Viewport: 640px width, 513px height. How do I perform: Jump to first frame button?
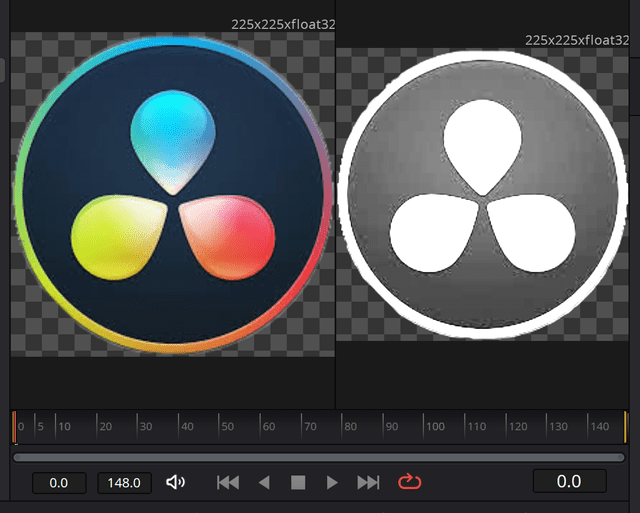(x=228, y=482)
